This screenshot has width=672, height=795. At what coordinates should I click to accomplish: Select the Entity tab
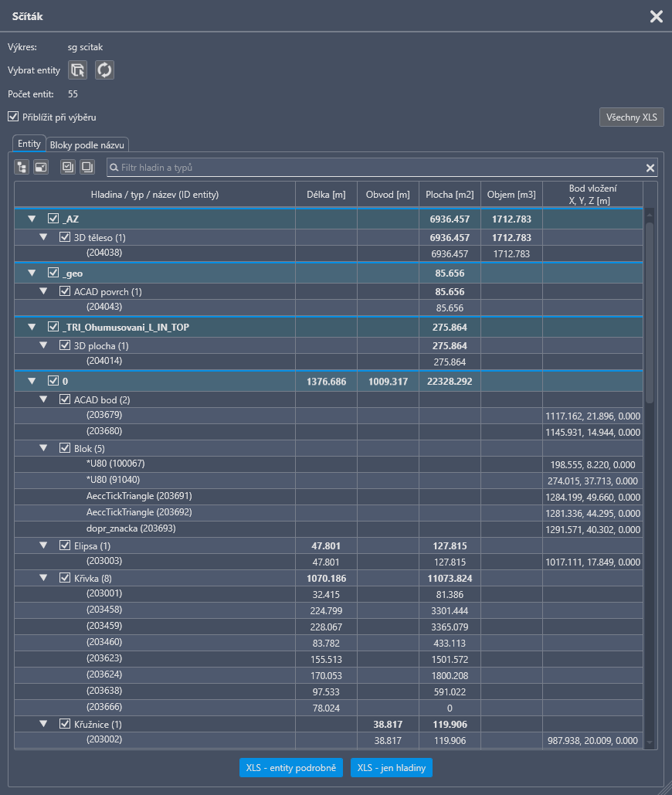(29, 144)
